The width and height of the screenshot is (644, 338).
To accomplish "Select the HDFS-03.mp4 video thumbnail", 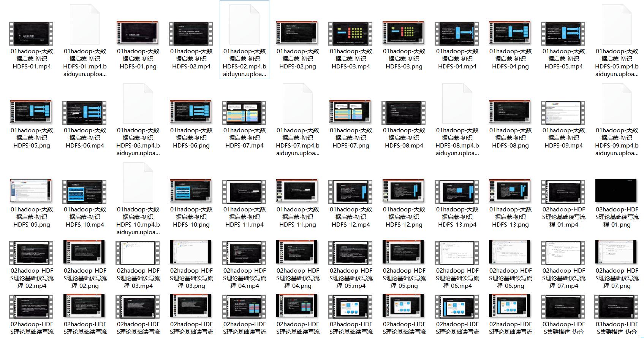I will coord(351,33).
